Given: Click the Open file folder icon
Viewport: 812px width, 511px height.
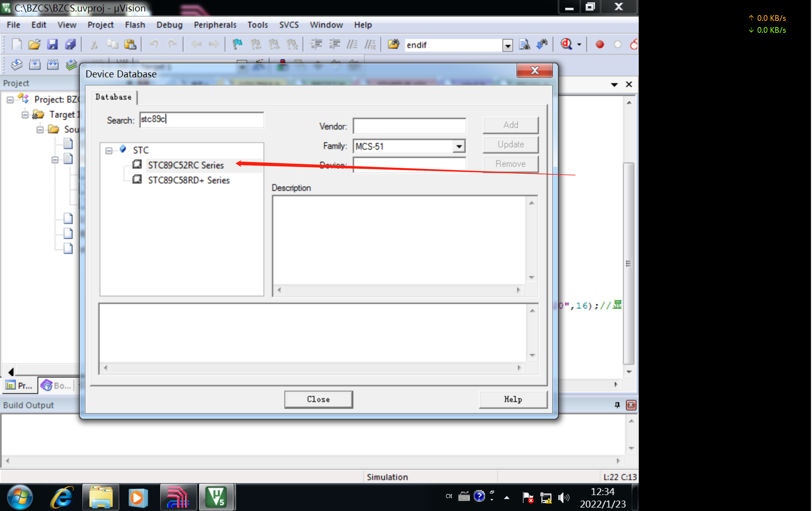Looking at the screenshot, I should tap(34, 44).
